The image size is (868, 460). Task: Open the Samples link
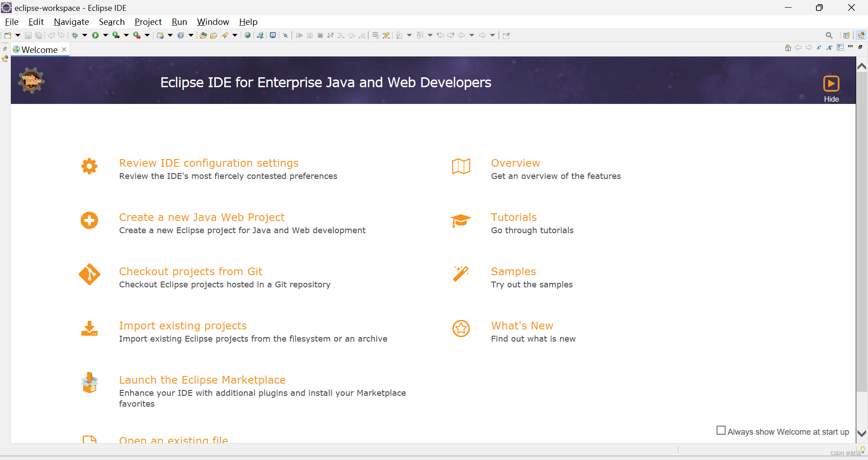click(514, 272)
